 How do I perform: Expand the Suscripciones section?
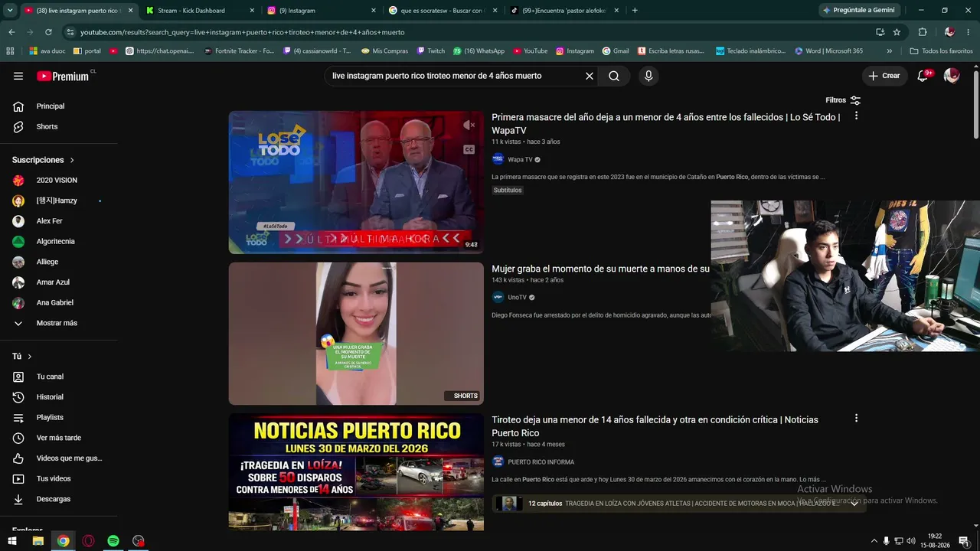pos(44,160)
